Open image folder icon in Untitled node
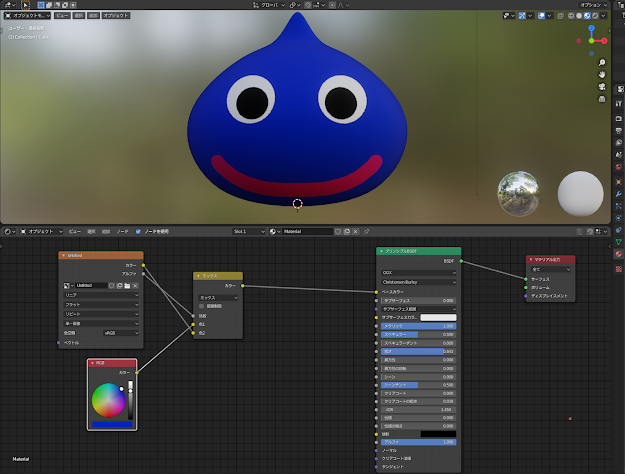The image size is (625, 474). click(127, 285)
